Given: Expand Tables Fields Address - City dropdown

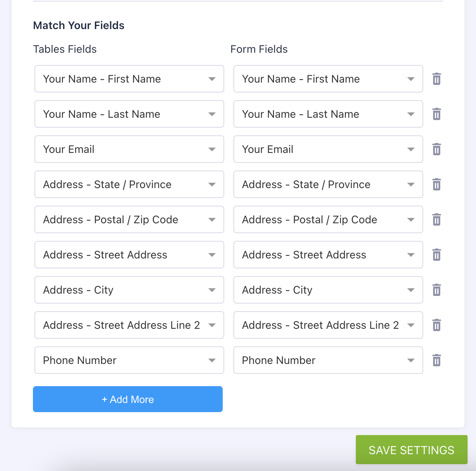Looking at the screenshot, I should [x=129, y=290].
